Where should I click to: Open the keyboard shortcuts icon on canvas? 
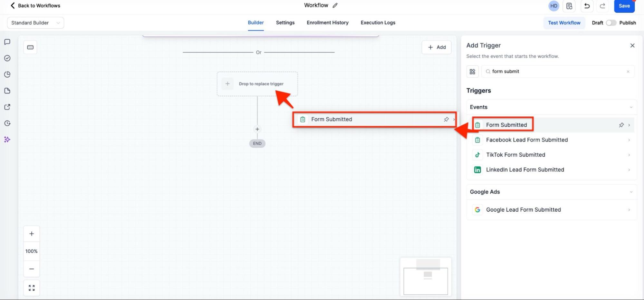point(30,47)
